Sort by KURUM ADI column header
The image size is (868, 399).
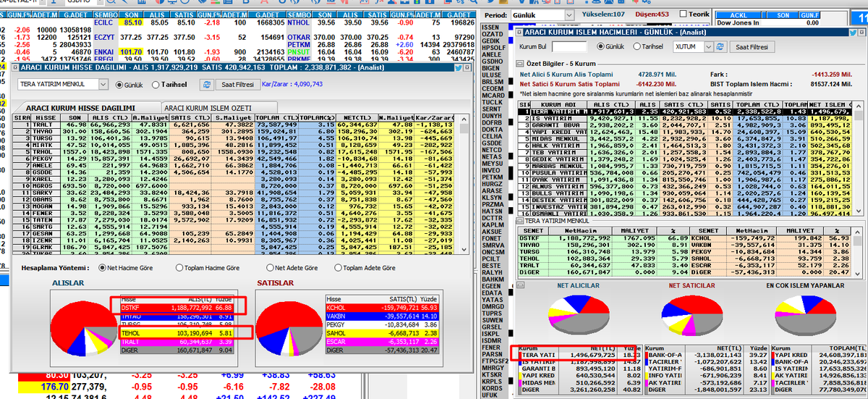tap(560, 105)
